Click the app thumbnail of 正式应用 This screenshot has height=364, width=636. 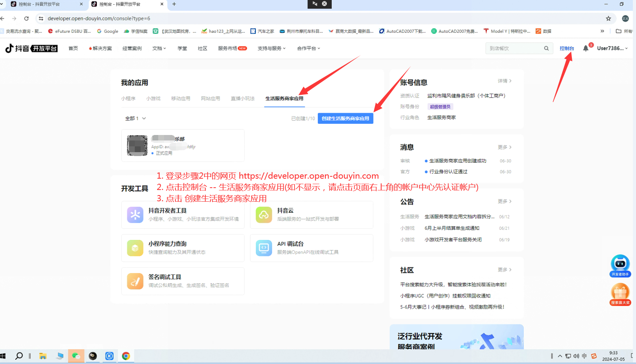tap(137, 146)
